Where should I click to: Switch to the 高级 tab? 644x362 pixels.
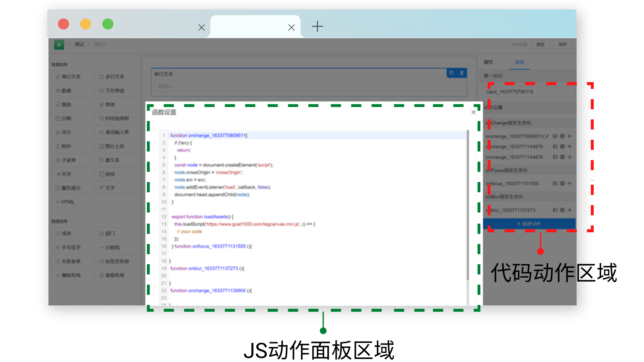519,62
